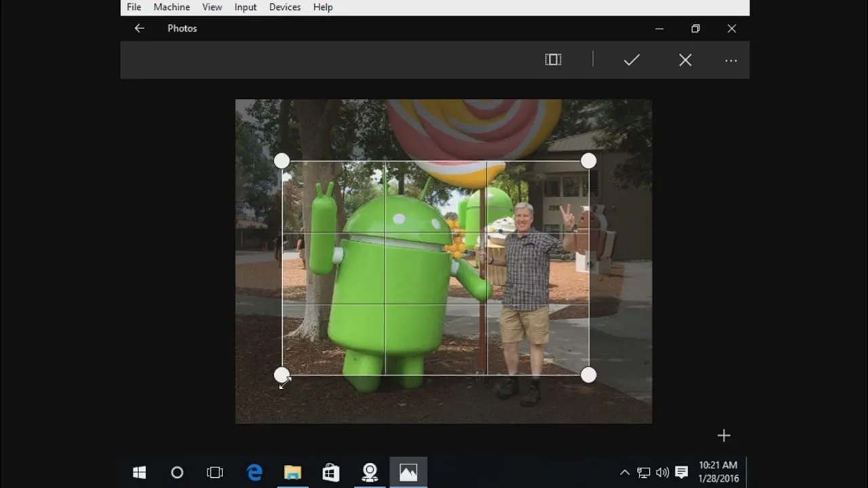Open the Devices menu
Image resolution: width=868 pixels, height=488 pixels.
pos(285,7)
